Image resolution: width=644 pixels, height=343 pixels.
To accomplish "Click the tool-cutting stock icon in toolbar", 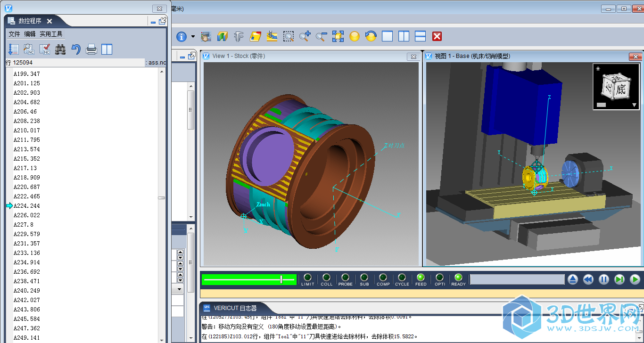I will click(x=272, y=36).
